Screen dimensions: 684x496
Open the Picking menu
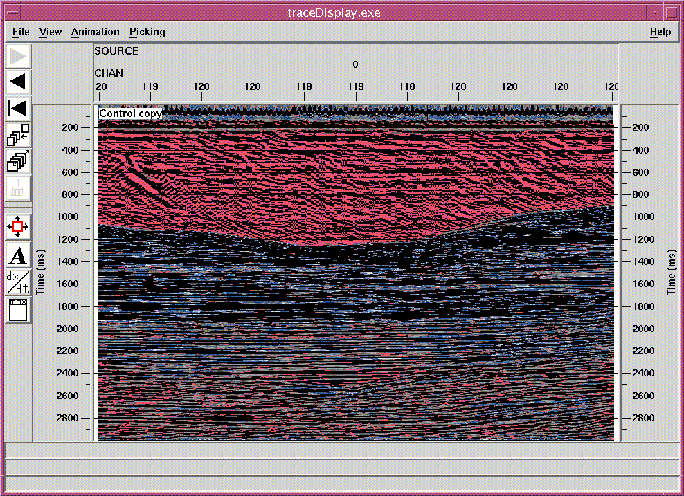point(147,32)
